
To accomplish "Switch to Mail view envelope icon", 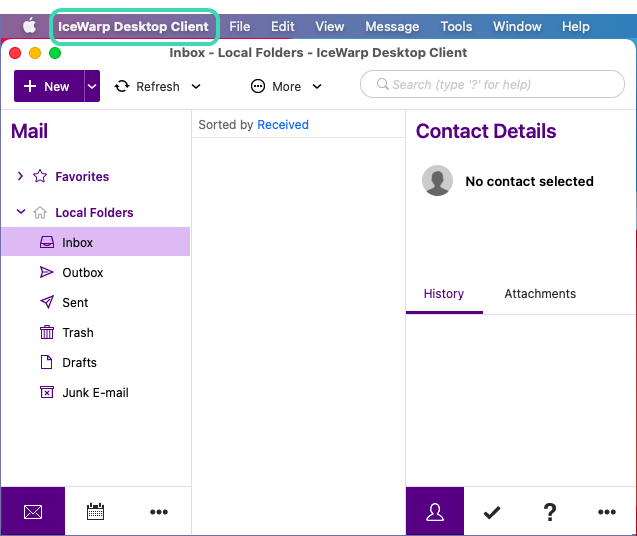I will (x=33, y=511).
